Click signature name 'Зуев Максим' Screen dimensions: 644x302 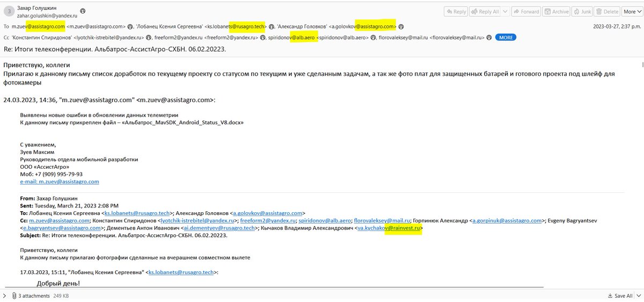[x=37, y=152]
